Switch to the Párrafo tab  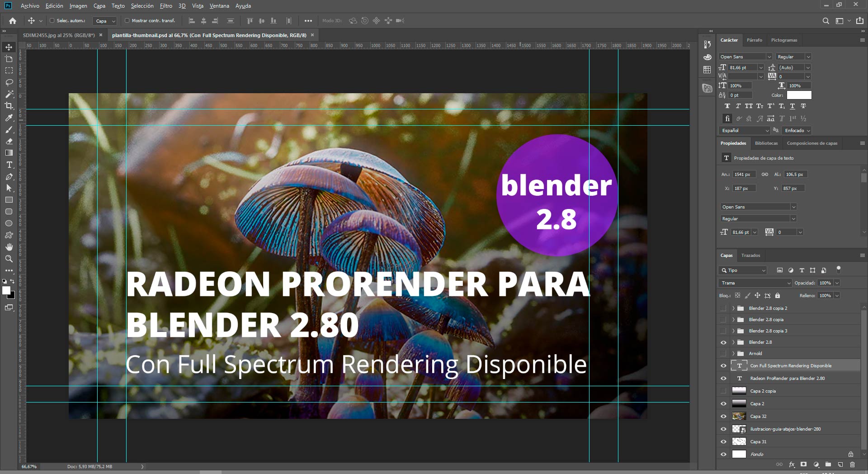(754, 40)
